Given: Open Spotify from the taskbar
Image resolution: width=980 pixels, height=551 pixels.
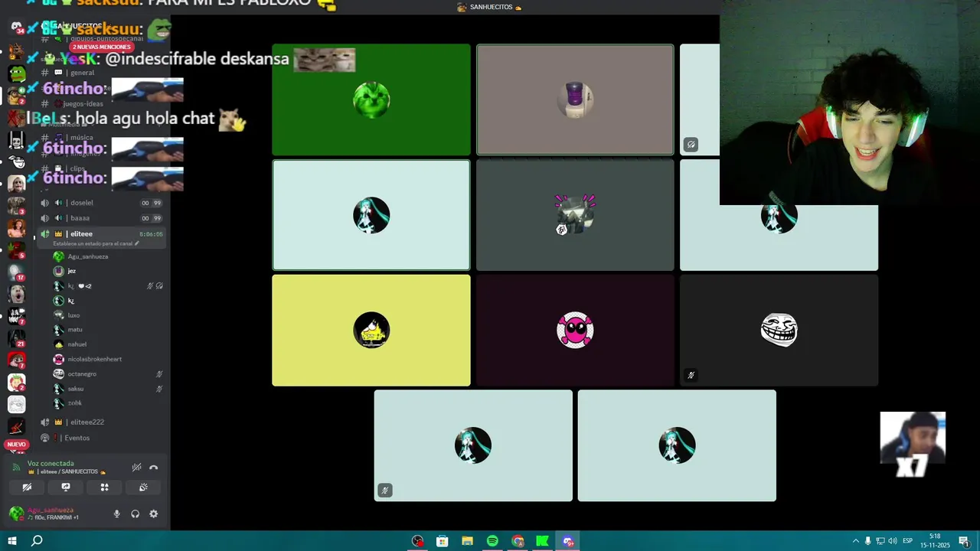Looking at the screenshot, I should click(492, 541).
